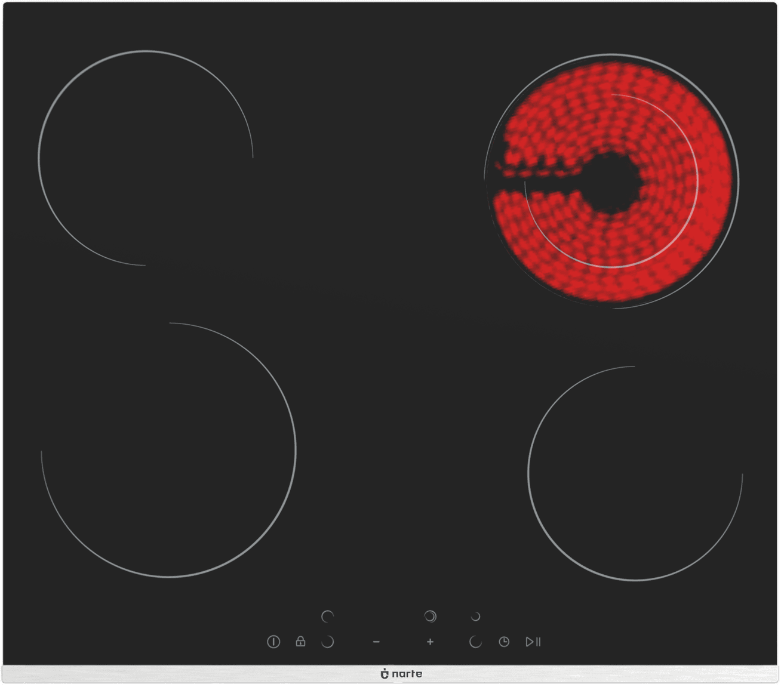This screenshot has height=687, width=784.
Task: Tap the play/pause touch control
Action: (533, 642)
